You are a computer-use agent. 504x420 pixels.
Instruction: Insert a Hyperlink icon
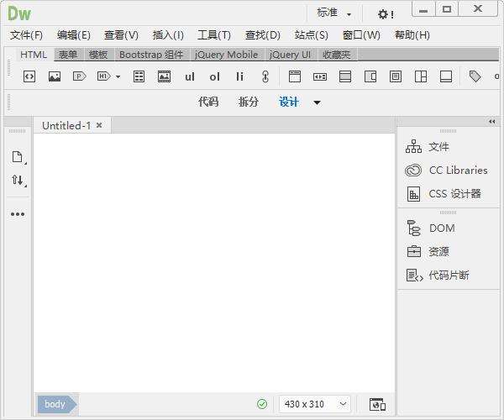[265, 76]
